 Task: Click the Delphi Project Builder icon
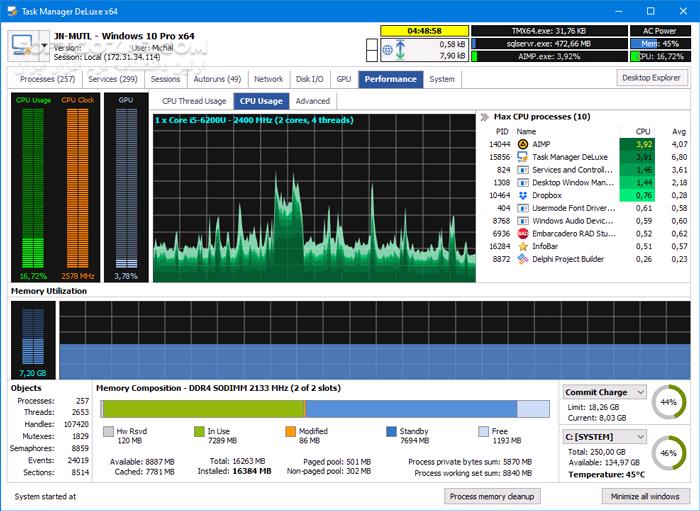522,259
